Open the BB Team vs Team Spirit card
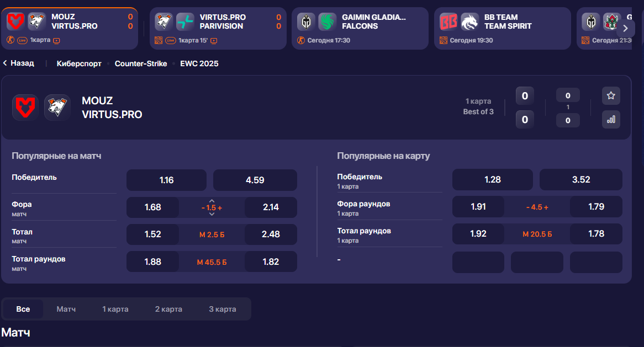644x347 pixels. tap(502, 28)
